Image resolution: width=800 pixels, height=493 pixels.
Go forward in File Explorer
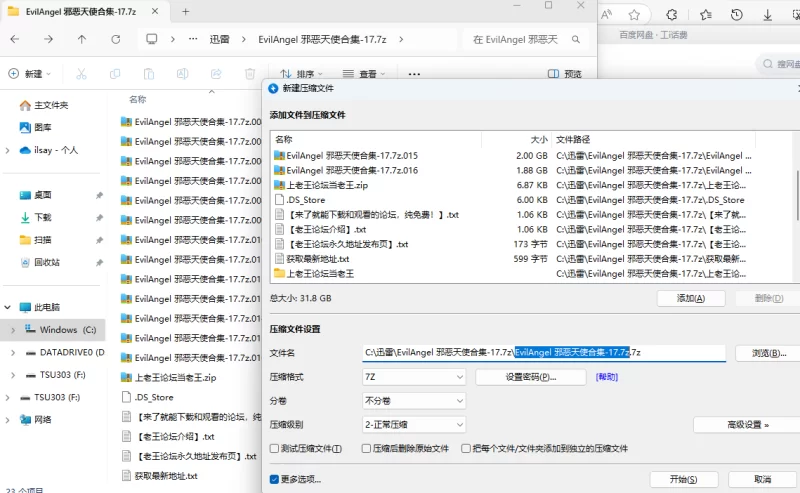tap(48, 39)
